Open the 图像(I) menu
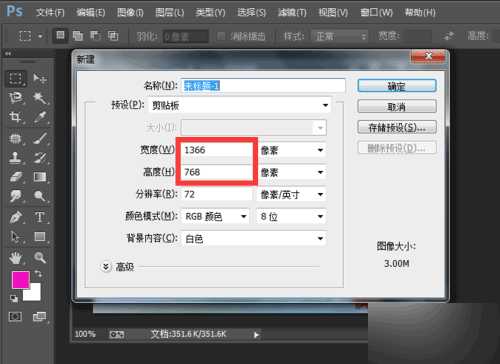The height and width of the screenshot is (364, 500). (x=130, y=13)
